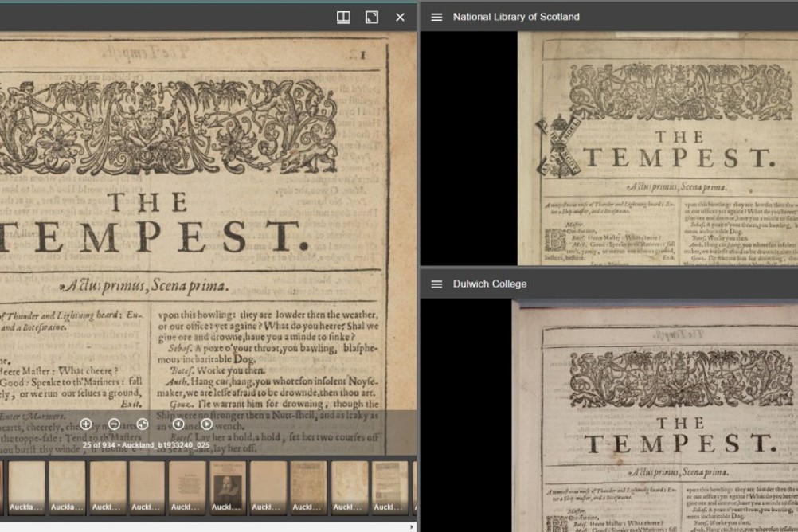This screenshot has height=532, width=798.
Task: Zoom in on the Auckland page
Action: (x=86, y=424)
